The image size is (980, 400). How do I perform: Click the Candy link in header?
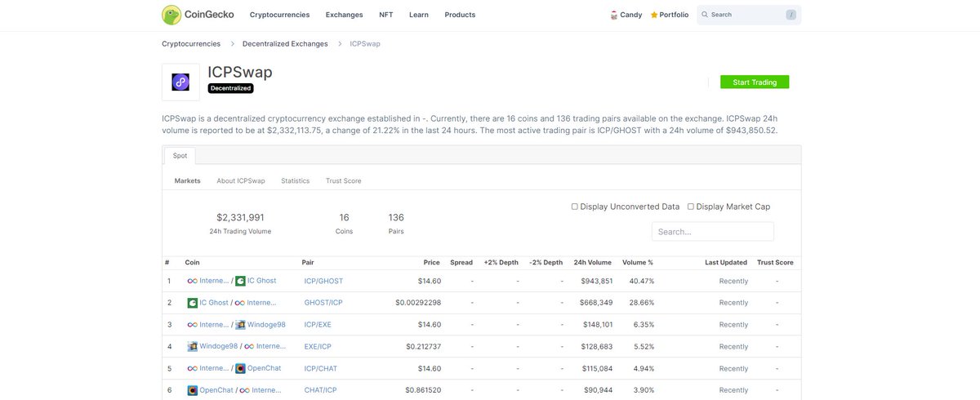tap(631, 15)
